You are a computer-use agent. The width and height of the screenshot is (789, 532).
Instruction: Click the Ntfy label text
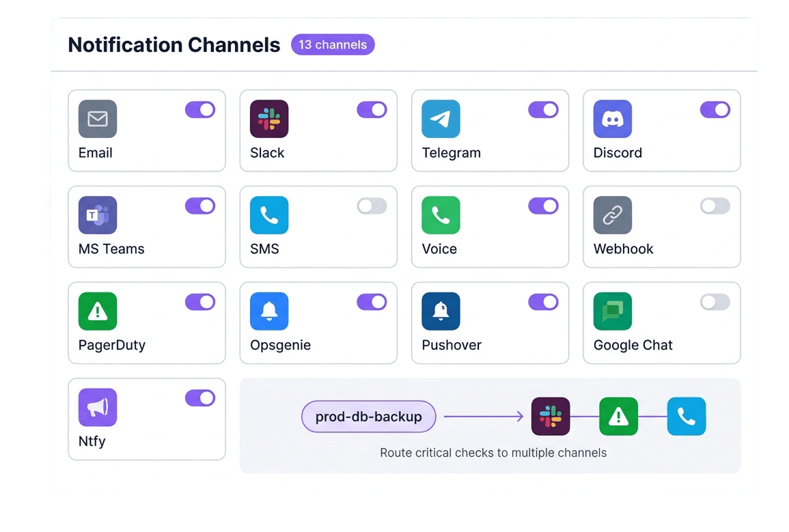click(x=92, y=441)
